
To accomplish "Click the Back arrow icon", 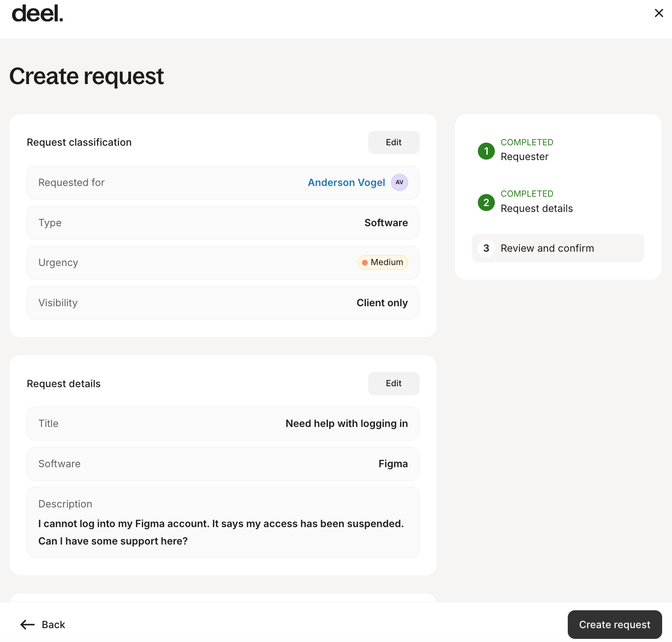I will point(28,625).
